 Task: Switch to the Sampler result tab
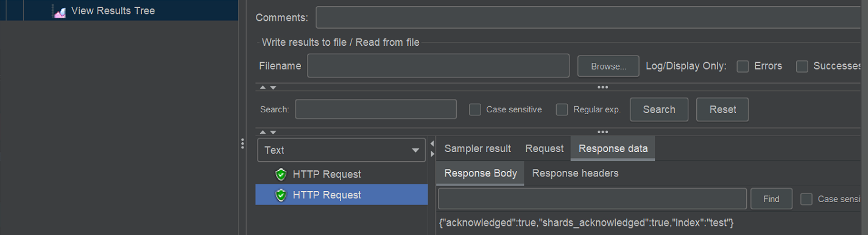(478, 148)
